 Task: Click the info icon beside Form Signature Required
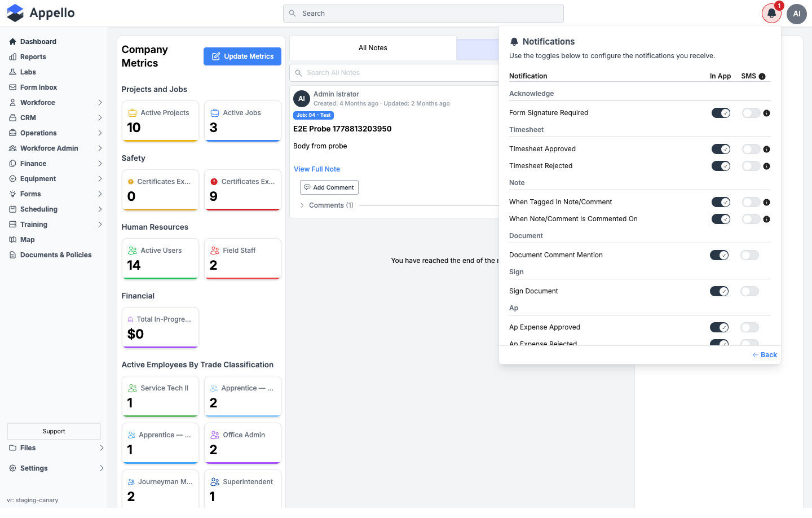(x=766, y=113)
